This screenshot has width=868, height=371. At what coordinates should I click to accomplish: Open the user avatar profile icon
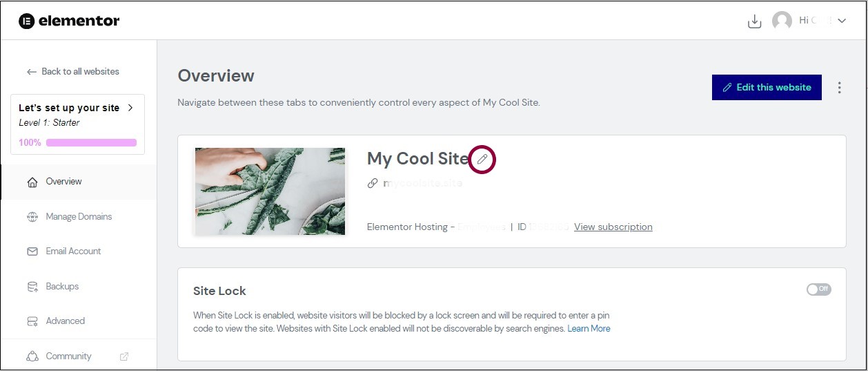tap(782, 21)
